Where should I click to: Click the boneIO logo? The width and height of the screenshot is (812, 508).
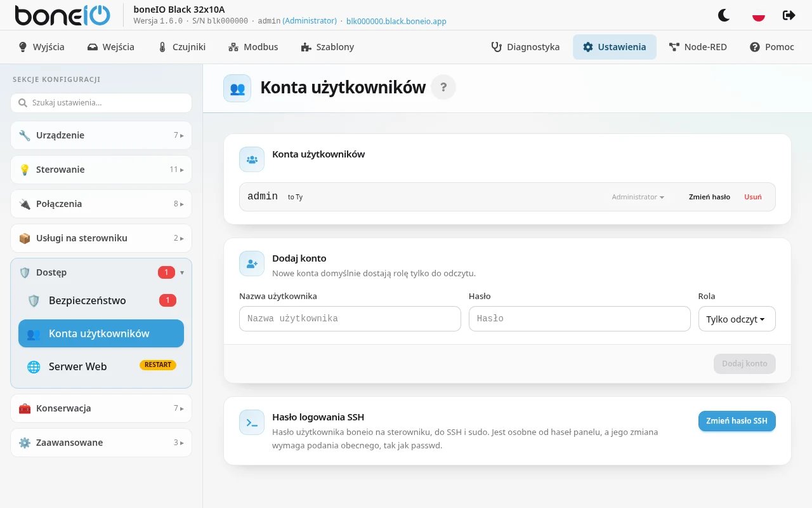click(62, 15)
